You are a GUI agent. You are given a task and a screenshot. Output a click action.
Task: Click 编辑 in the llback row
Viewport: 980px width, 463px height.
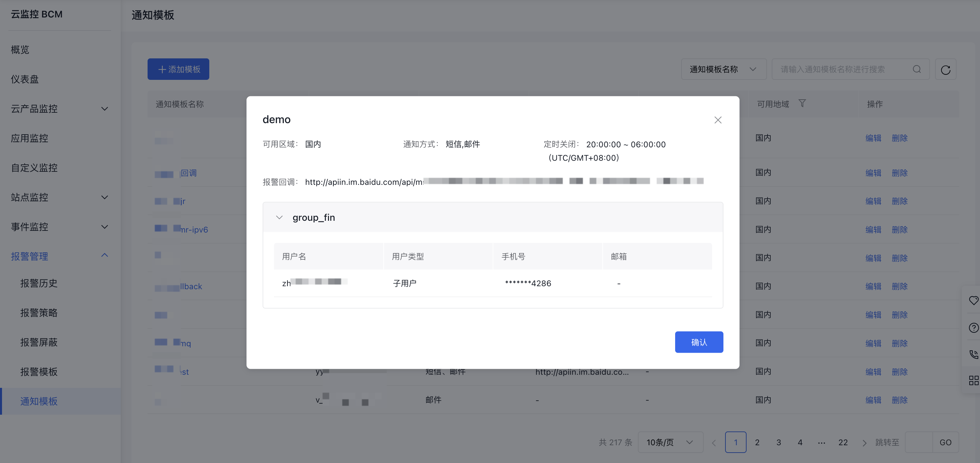coord(873,287)
